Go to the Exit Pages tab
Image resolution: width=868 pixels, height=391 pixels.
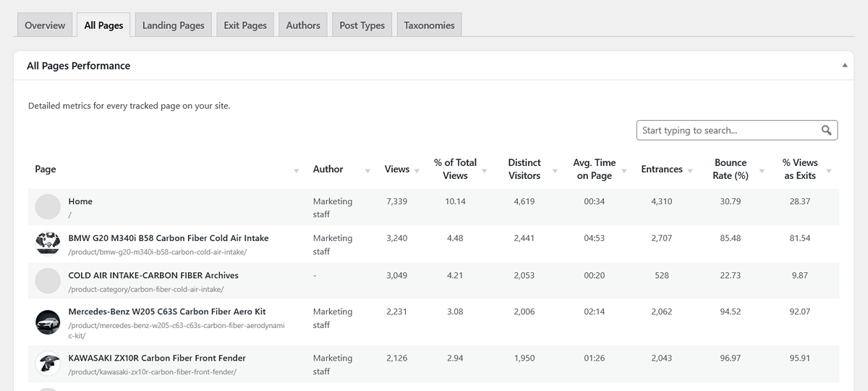click(245, 25)
